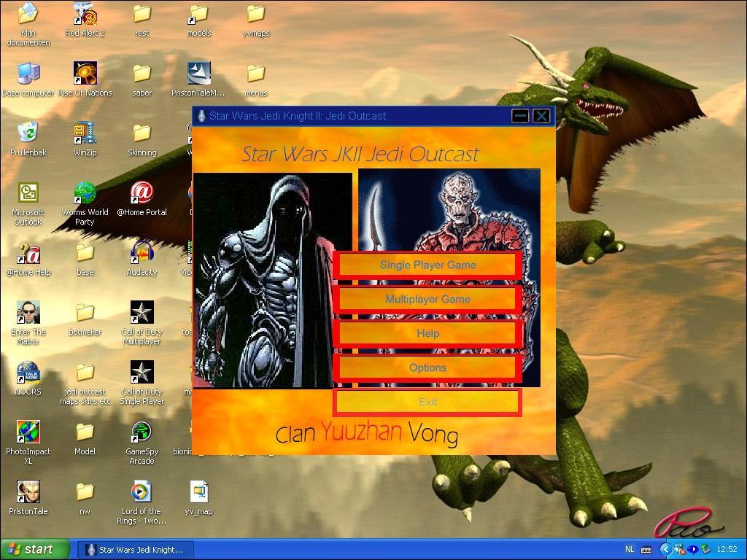
Task: Click the GameSpy Arcade icon
Action: (x=142, y=432)
